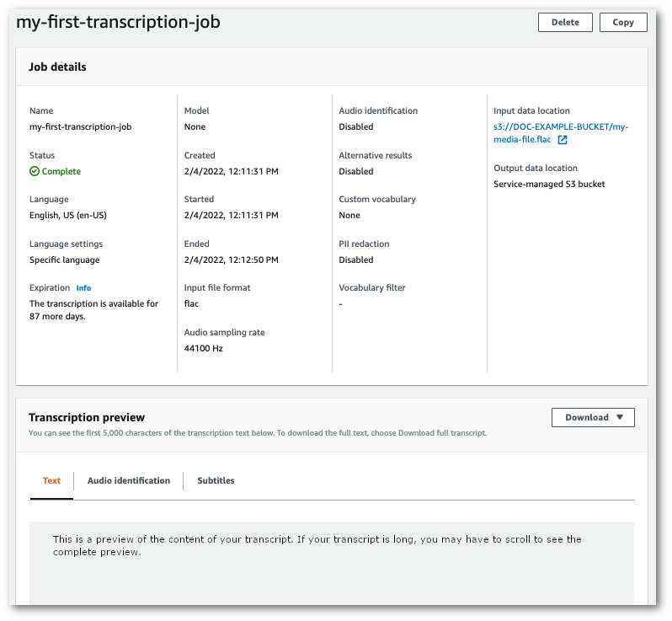Click the 44100 Hz audio sampling rate value

click(x=203, y=348)
